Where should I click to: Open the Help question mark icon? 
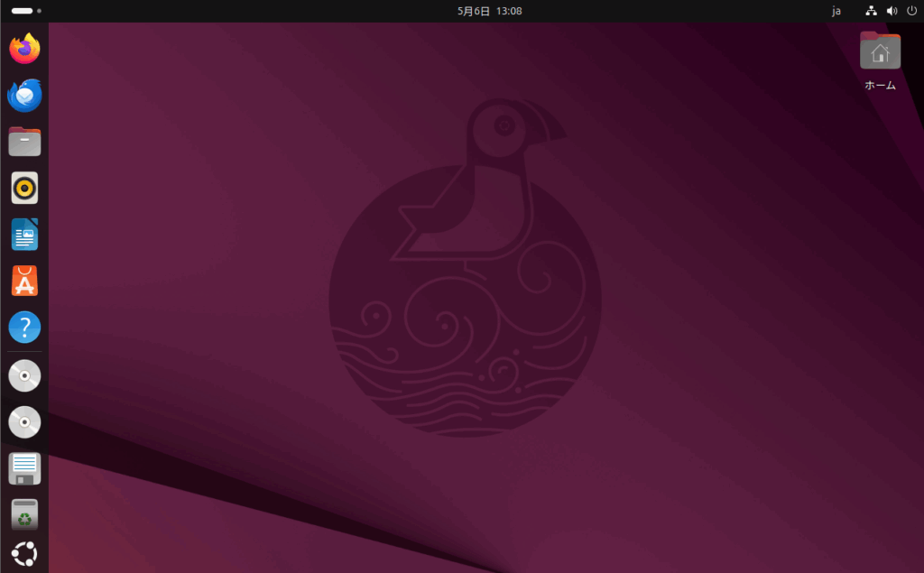(24, 328)
